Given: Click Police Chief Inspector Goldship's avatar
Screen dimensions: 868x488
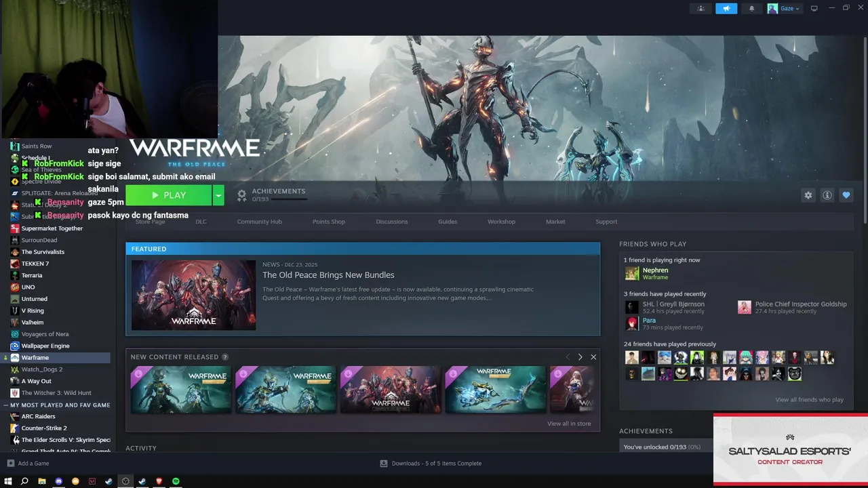Looking at the screenshot, I should (745, 307).
